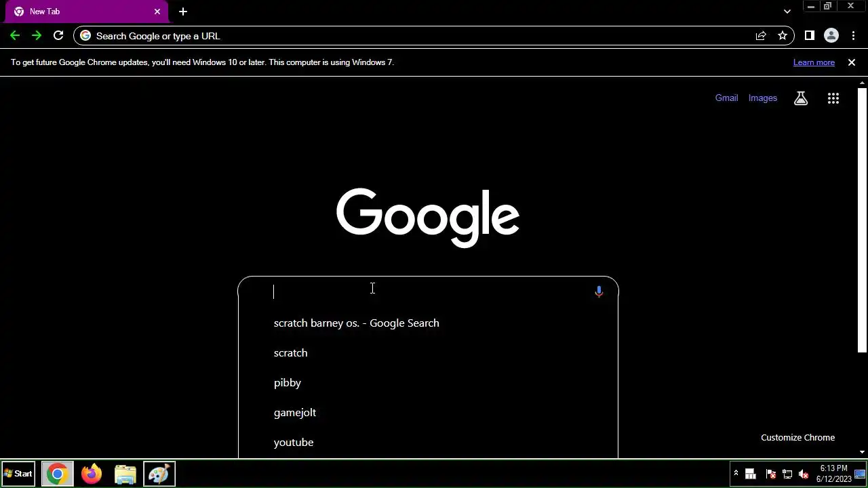The image size is (868, 488).
Task: Launch Firefox from the taskbar
Action: tap(92, 474)
